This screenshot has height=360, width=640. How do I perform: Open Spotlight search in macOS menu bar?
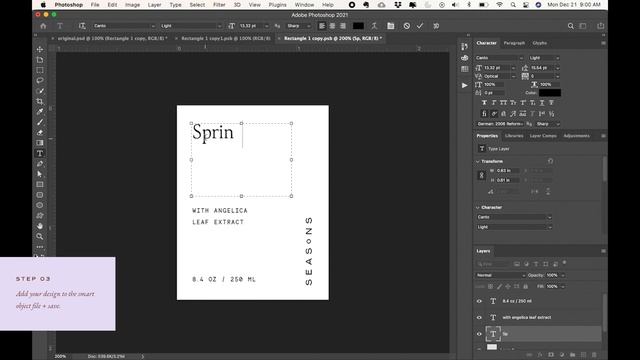point(513,5)
